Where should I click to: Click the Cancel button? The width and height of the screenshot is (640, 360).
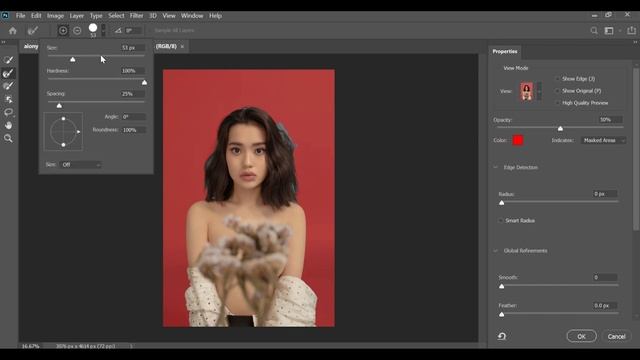click(616, 336)
